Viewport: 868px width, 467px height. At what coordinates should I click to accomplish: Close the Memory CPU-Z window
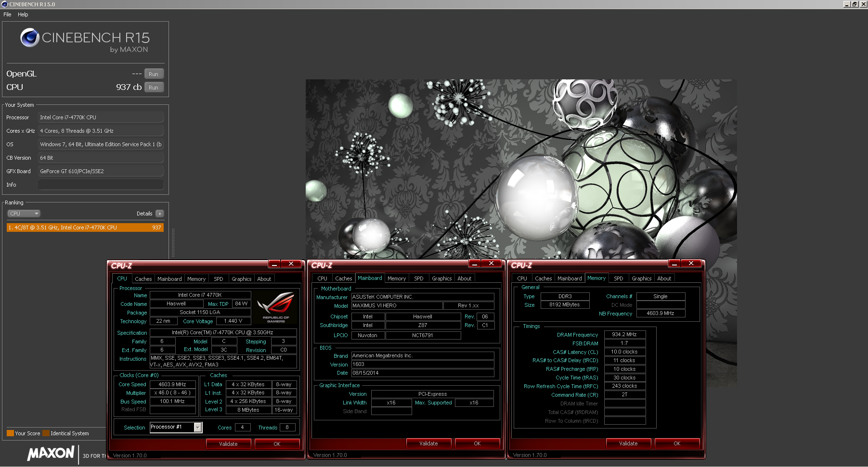point(691,264)
